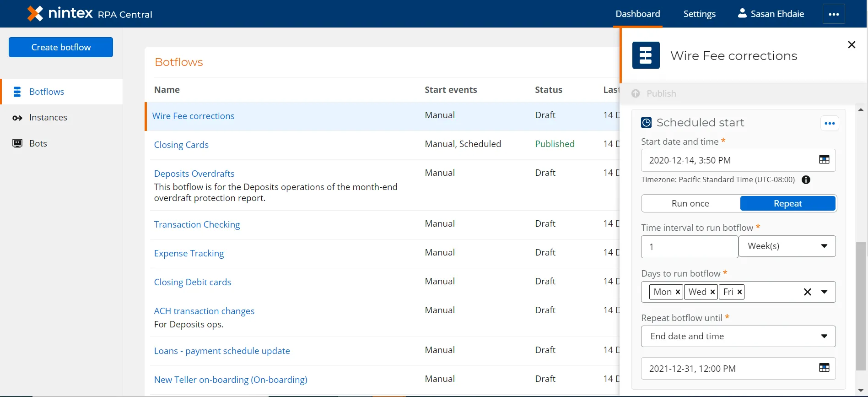Select Bots in sidebar
Viewport: 868px width, 397px height.
62,143
